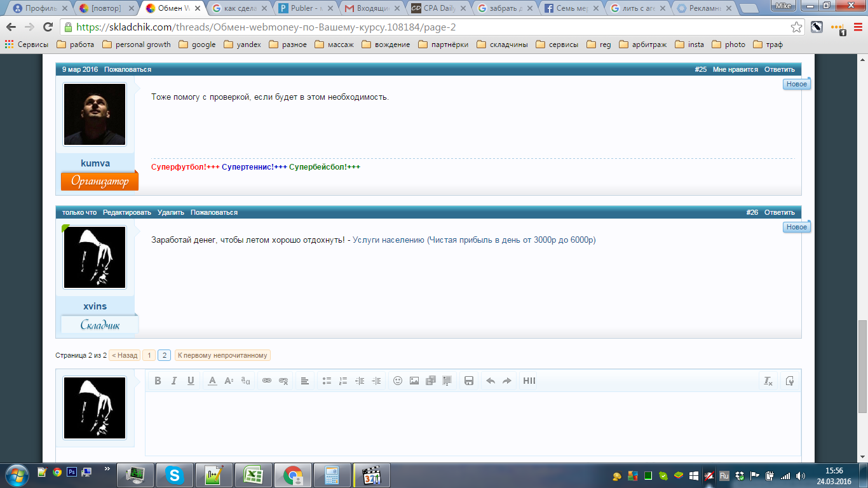Switch to the Facebook Семь мер tab
The height and width of the screenshot is (488, 868).
pos(571,8)
